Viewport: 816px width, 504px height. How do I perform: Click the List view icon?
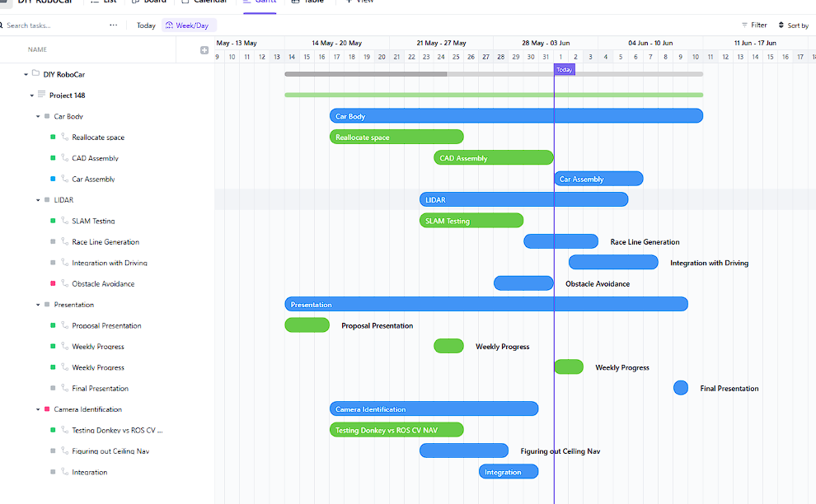pyautogui.click(x=108, y=2)
